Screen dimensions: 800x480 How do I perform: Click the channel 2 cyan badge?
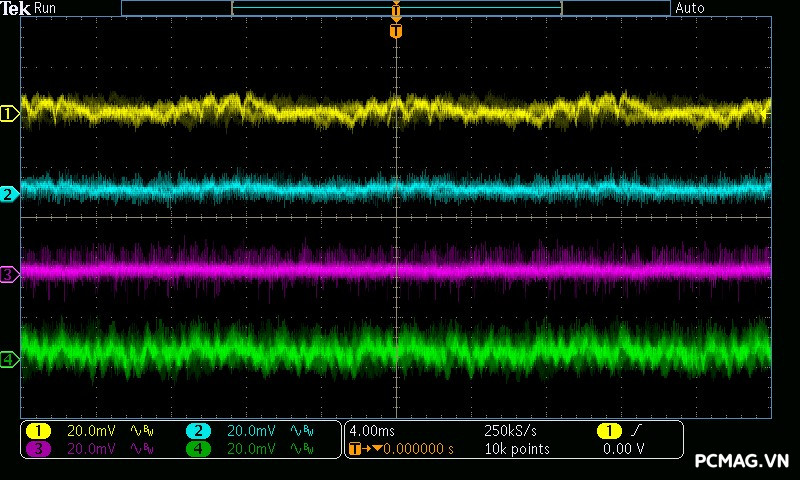[198, 430]
